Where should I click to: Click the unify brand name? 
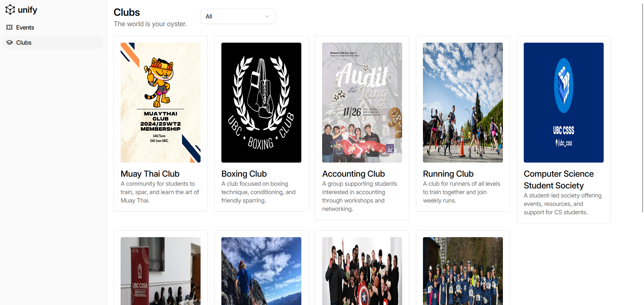coord(28,10)
